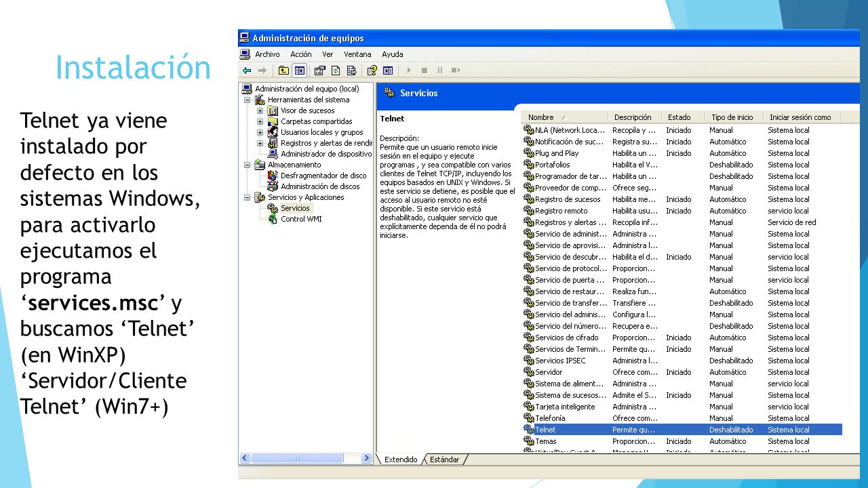
Task: Open the Ayuda menu
Action: point(393,54)
